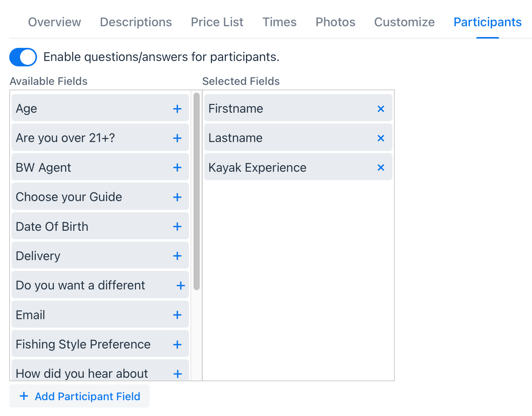Image resolution: width=532 pixels, height=416 pixels.
Task: Select the Participants tab
Action: point(488,22)
